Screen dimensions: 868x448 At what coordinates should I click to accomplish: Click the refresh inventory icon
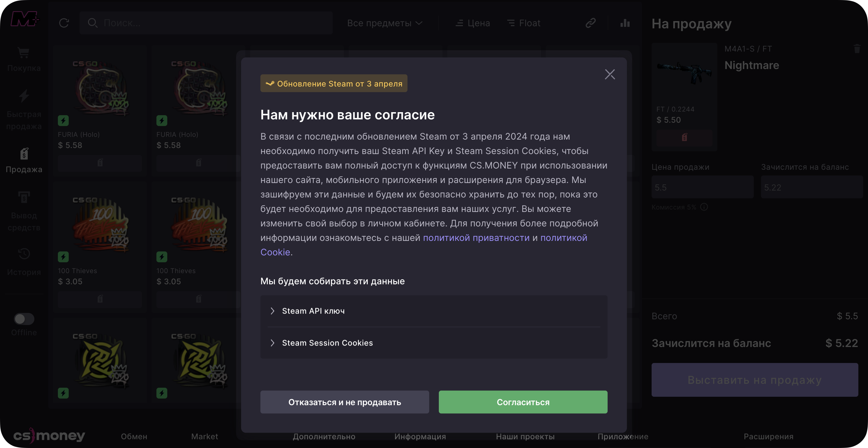[64, 23]
